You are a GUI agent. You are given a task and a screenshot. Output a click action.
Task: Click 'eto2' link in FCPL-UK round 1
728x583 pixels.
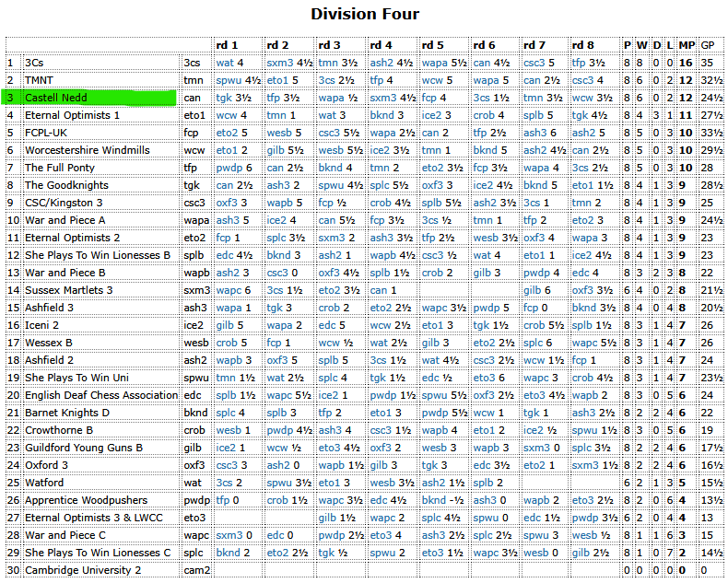point(227,133)
